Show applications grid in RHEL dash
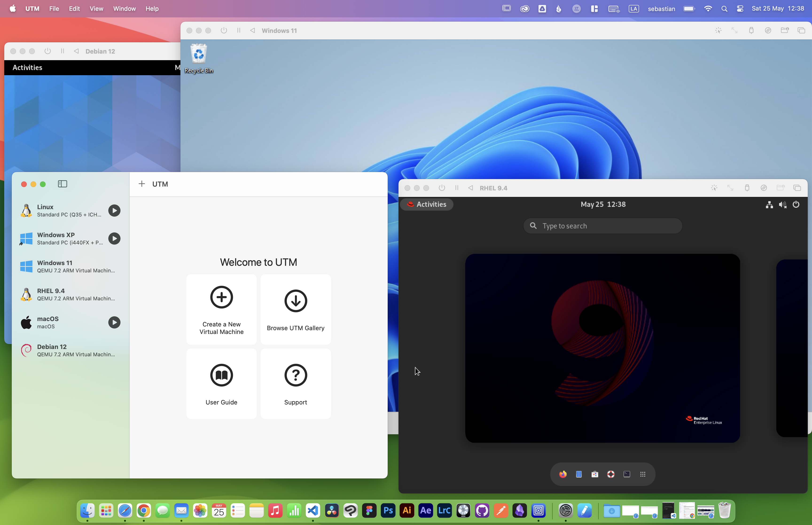Image resolution: width=812 pixels, height=525 pixels. (x=643, y=474)
